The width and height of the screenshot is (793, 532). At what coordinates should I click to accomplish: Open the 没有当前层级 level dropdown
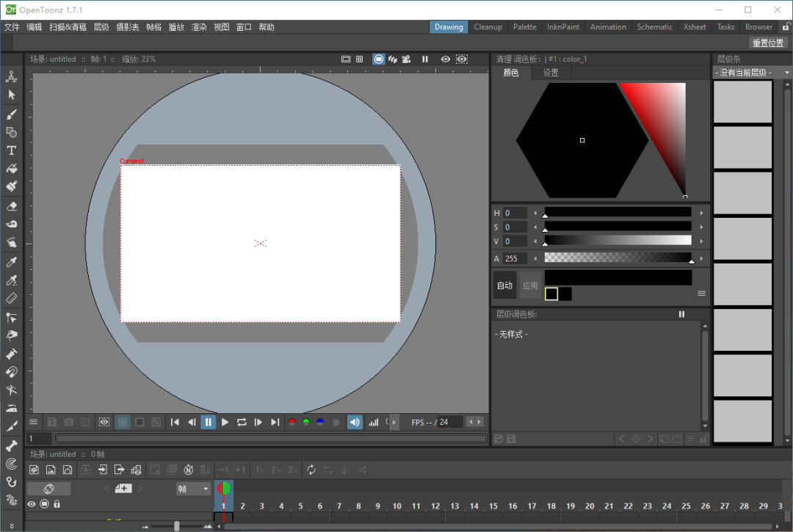[x=752, y=73]
